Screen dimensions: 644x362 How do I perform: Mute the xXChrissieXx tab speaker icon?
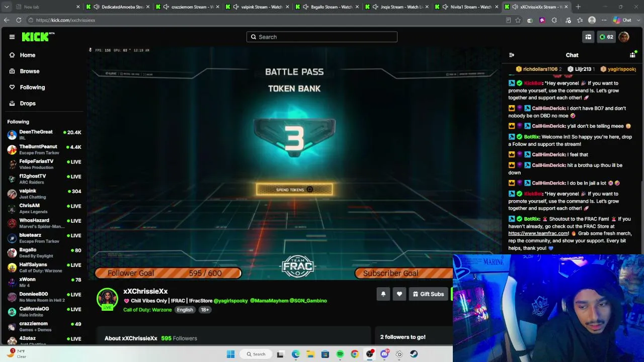point(515,7)
